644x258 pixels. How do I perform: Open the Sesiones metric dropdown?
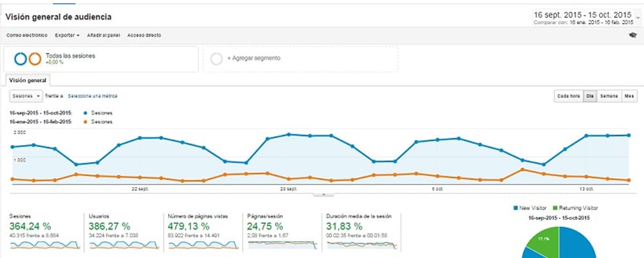26,96
